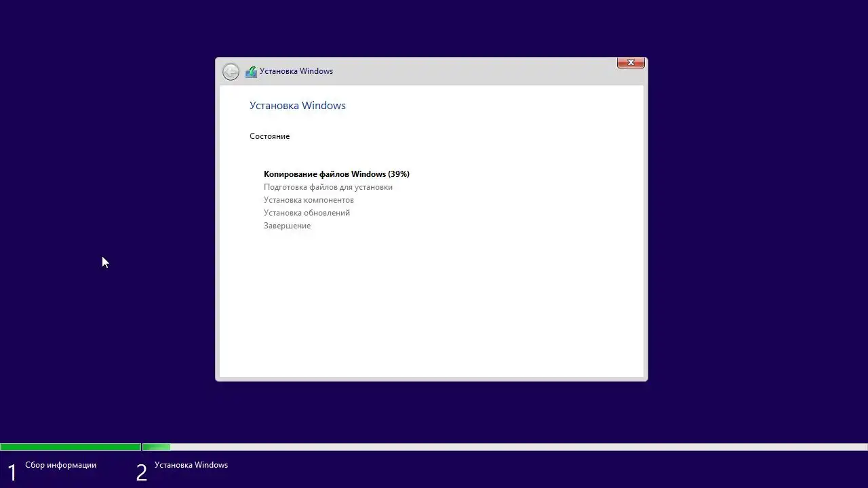Select «Подготовка файлов для установки» step

(328, 187)
